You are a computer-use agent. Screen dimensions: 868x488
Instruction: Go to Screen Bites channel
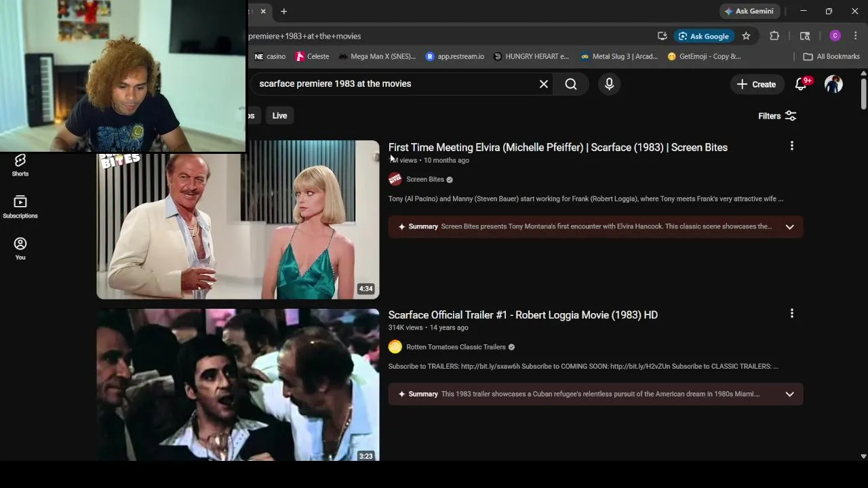[425, 180]
